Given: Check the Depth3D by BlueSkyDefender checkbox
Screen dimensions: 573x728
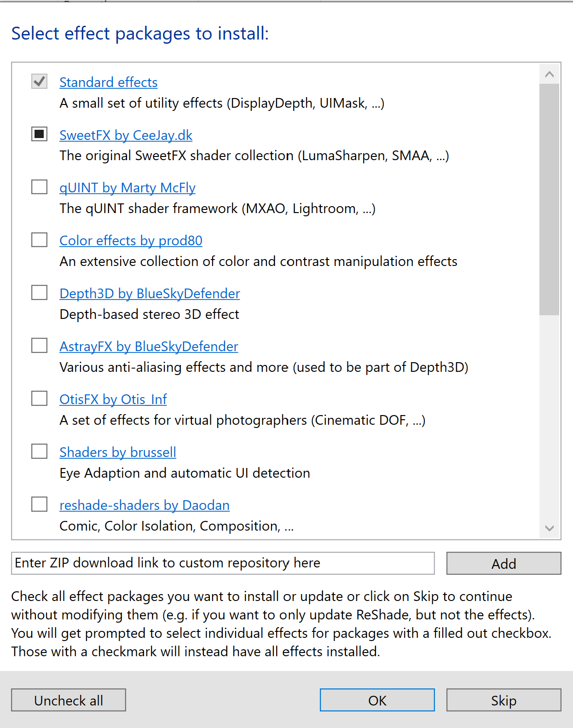Looking at the screenshot, I should (x=39, y=293).
